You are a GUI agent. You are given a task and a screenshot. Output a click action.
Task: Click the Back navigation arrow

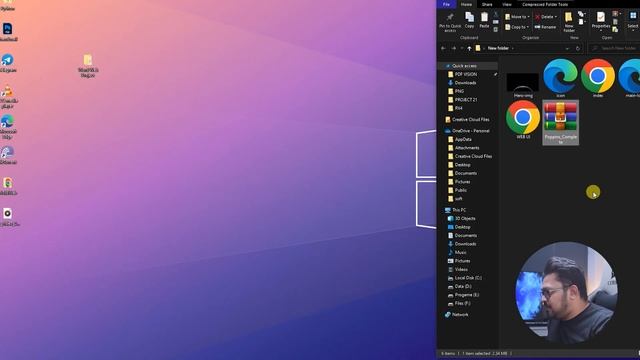pyautogui.click(x=443, y=48)
